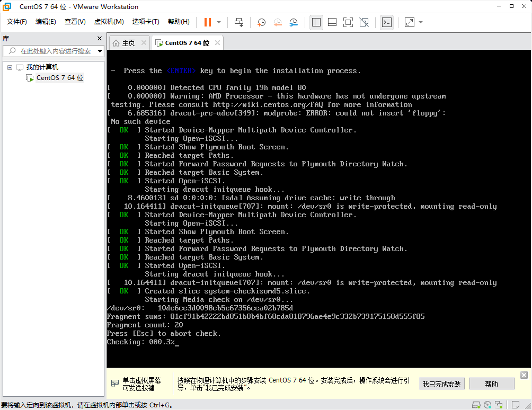
Task: Toggle the library sidebar view
Action: click(x=316, y=22)
